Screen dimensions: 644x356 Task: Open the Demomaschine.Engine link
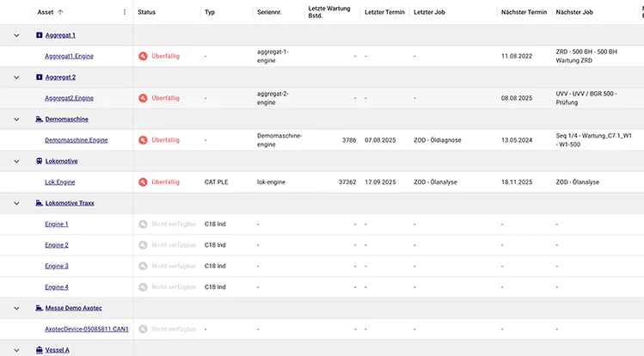[x=76, y=140]
